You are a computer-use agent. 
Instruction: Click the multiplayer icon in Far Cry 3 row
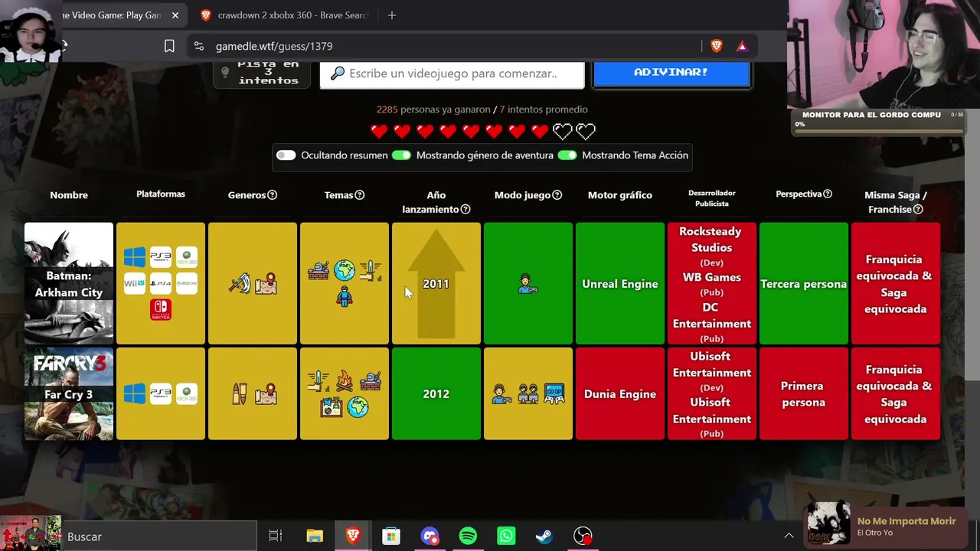coord(528,393)
